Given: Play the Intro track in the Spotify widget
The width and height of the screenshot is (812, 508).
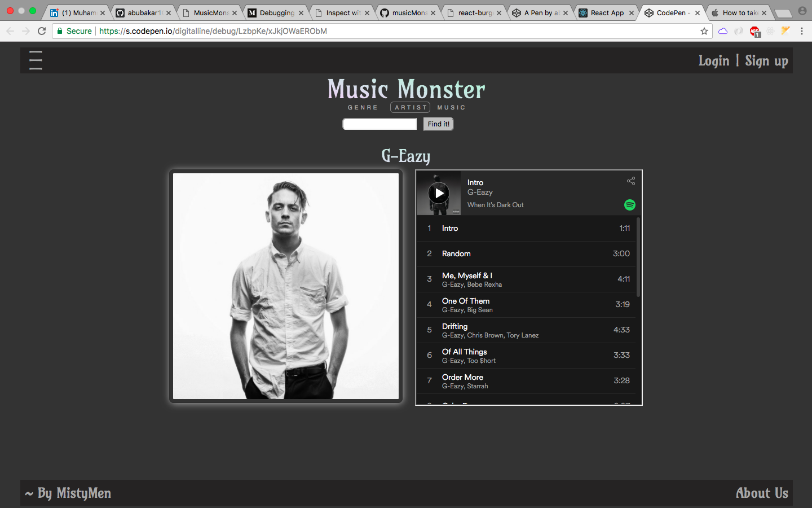Looking at the screenshot, I should (x=439, y=194).
